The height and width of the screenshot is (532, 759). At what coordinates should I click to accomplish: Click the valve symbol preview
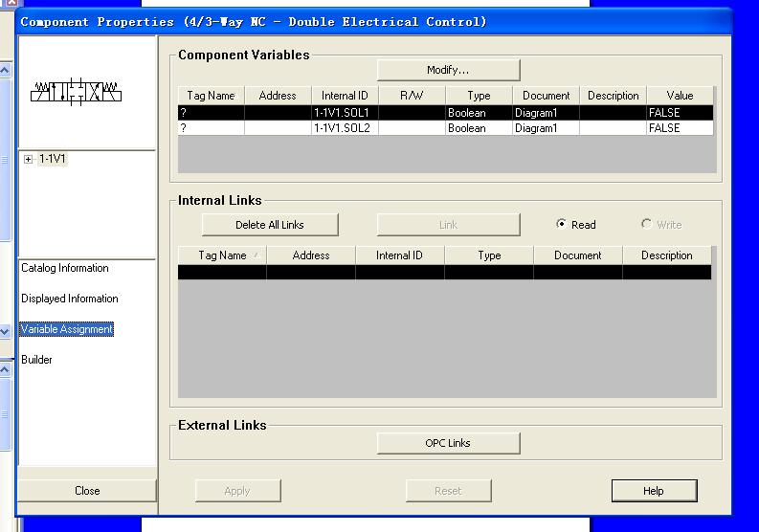click(76, 92)
